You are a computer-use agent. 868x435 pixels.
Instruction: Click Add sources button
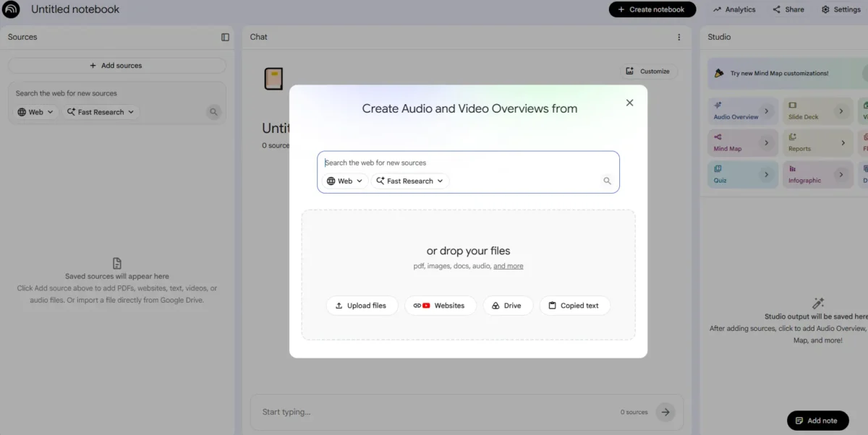click(x=116, y=66)
